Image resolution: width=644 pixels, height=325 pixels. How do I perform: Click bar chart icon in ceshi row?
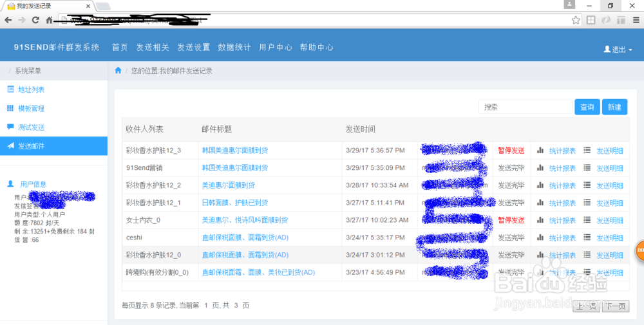pos(540,237)
